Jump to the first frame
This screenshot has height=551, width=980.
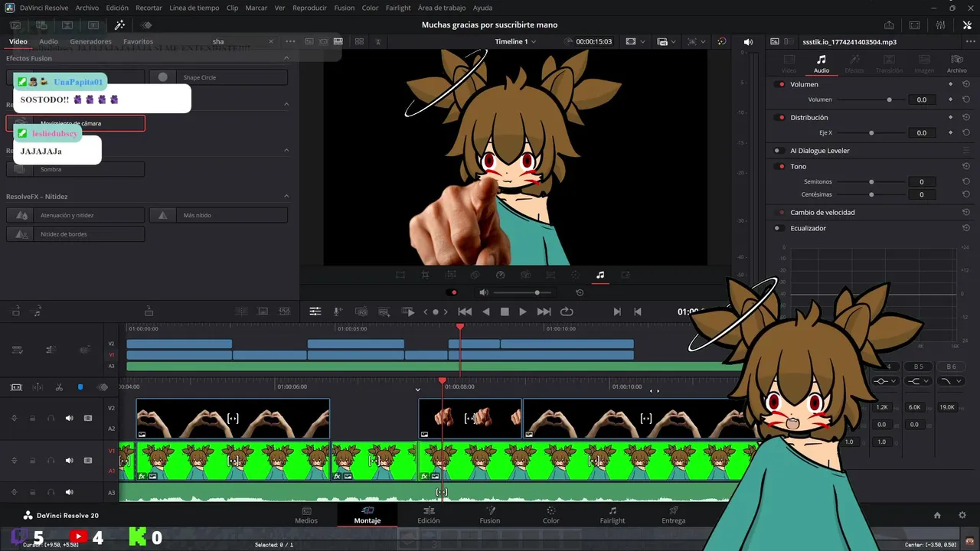(x=465, y=311)
